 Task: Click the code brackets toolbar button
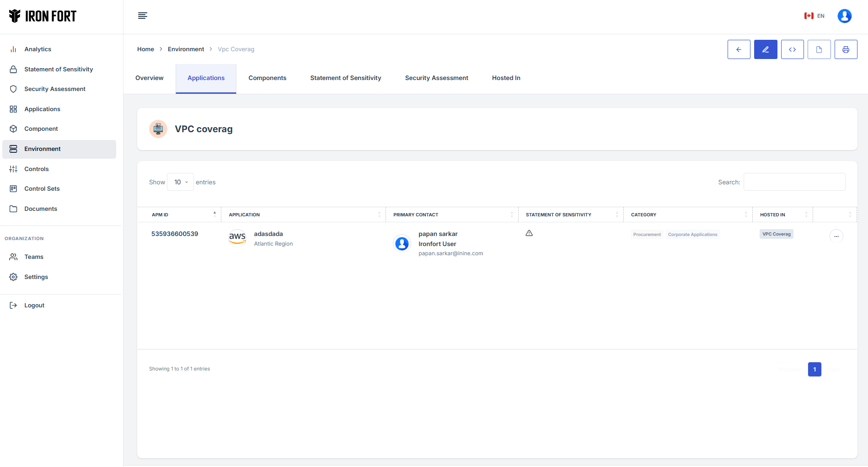(792, 49)
